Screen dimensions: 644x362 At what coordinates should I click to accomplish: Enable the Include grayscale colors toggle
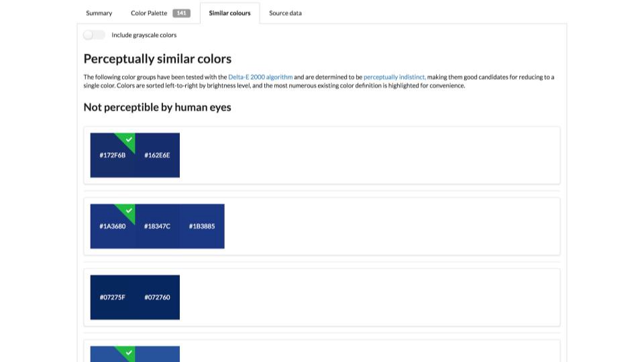coord(94,35)
